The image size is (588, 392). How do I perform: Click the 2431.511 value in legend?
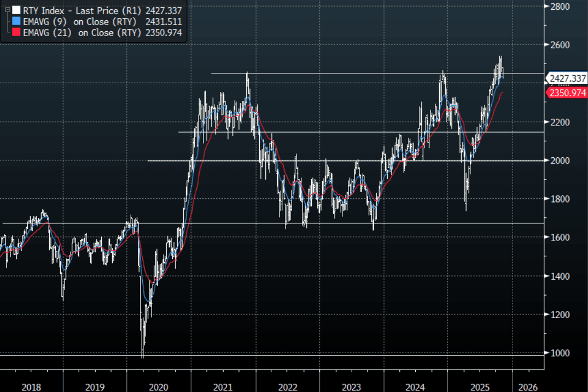(165, 21)
